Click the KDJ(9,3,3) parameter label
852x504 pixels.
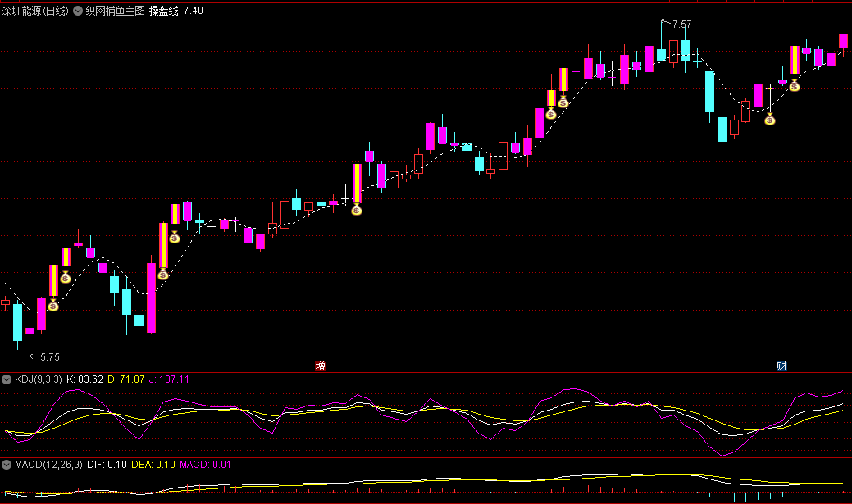pyautogui.click(x=38, y=379)
